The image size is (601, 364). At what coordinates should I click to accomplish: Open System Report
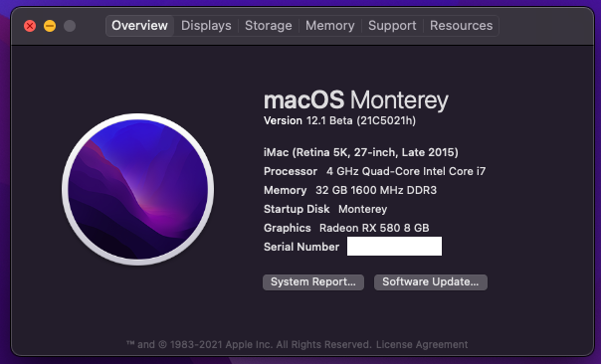[313, 282]
